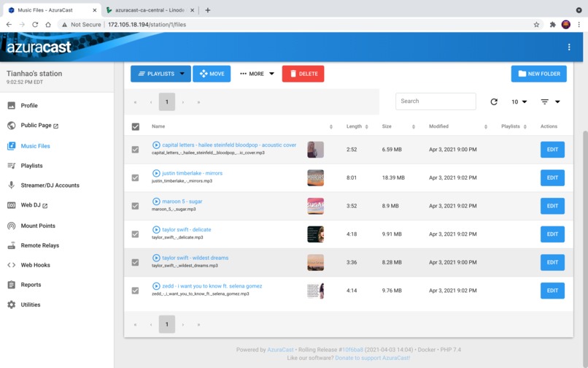Play taylor swift - wildest dreams track
This screenshot has width=588, height=368.
(156, 258)
